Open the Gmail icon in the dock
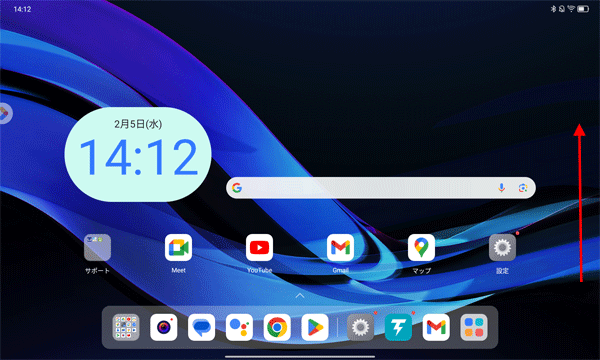 pos(436,327)
